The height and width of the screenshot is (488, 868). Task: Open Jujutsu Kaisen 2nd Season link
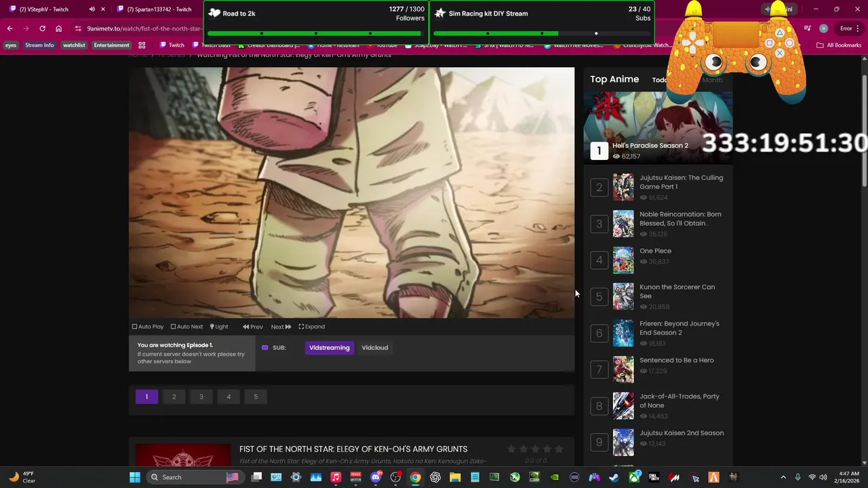pos(682,433)
